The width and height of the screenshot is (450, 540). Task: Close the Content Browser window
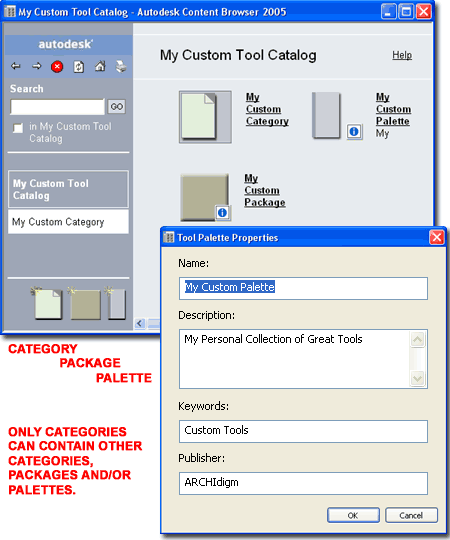[x=423, y=12]
